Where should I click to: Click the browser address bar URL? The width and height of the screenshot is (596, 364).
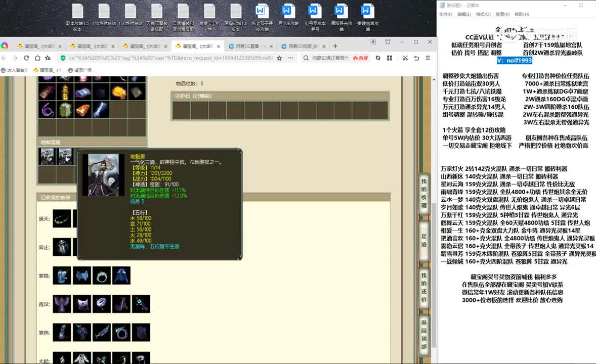[x=171, y=58]
